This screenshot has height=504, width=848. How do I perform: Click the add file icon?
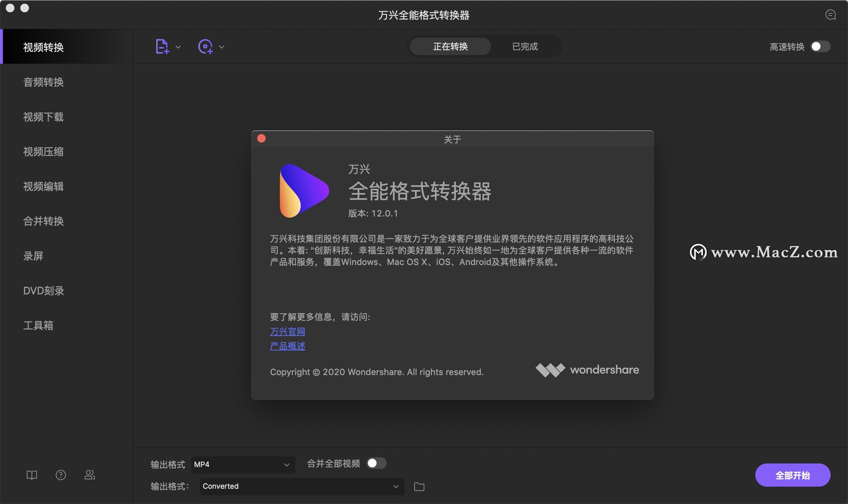[162, 46]
